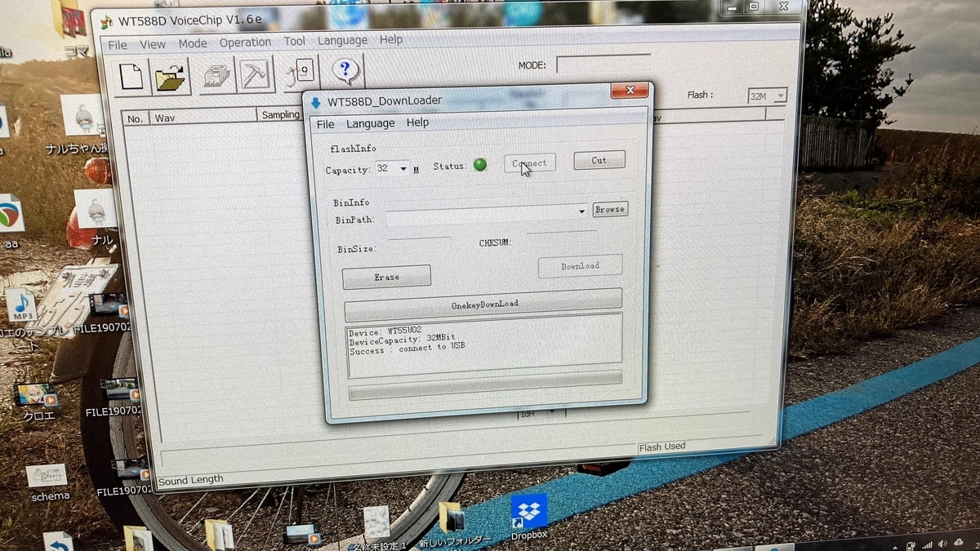
Task: Click the Sampling column header
Action: pos(280,115)
